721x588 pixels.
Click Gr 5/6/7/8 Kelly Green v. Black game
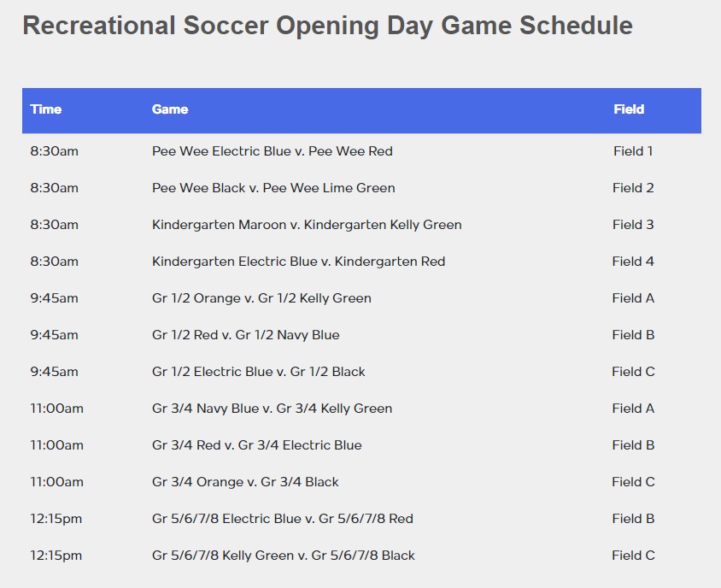pyautogui.click(x=284, y=556)
